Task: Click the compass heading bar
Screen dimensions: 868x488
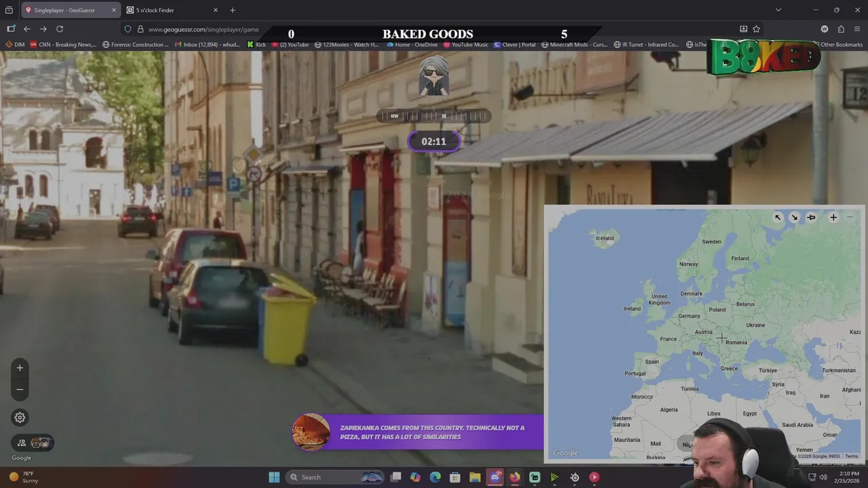Action: (x=434, y=116)
